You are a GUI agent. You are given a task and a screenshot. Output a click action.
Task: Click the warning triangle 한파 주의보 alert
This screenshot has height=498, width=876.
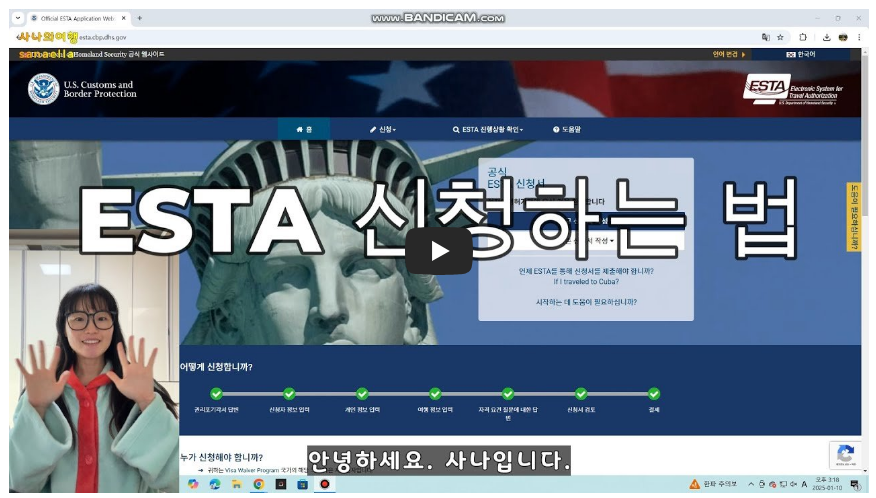click(x=713, y=484)
